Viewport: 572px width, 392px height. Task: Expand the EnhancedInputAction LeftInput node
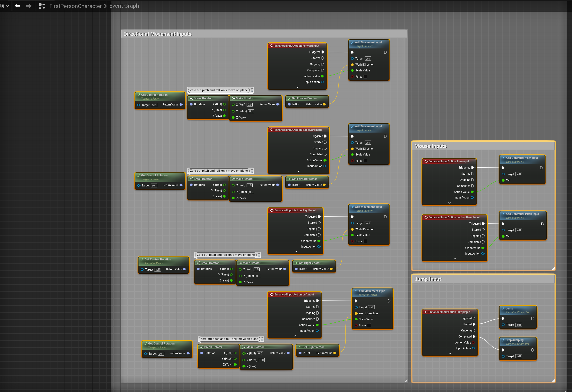coord(295,336)
